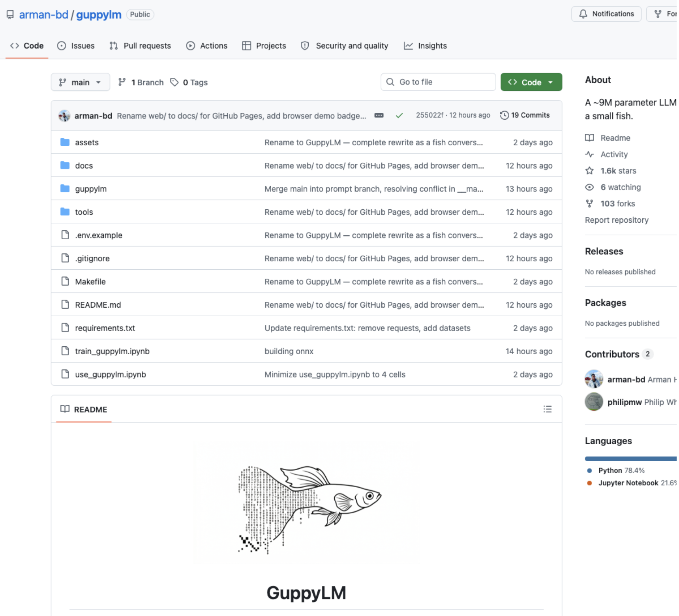The image size is (679, 616).
Task: Click the arman-bd contributor avatar
Action: tap(594, 379)
